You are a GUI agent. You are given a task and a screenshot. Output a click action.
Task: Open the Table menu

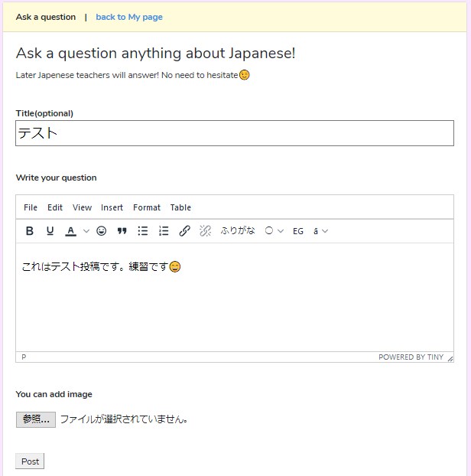tap(180, 207)
